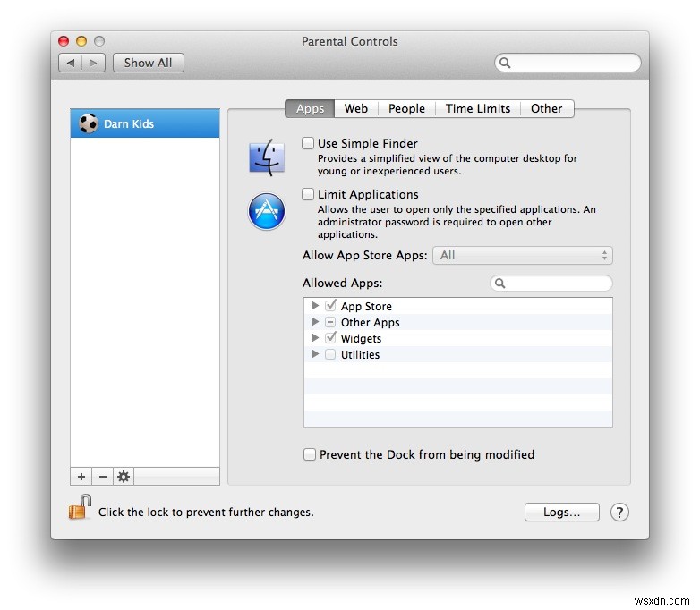The width and height of the screenshot is (700, 610).
Task: Open the Allow App Store Apps dropdown
Action: point(523,255)
